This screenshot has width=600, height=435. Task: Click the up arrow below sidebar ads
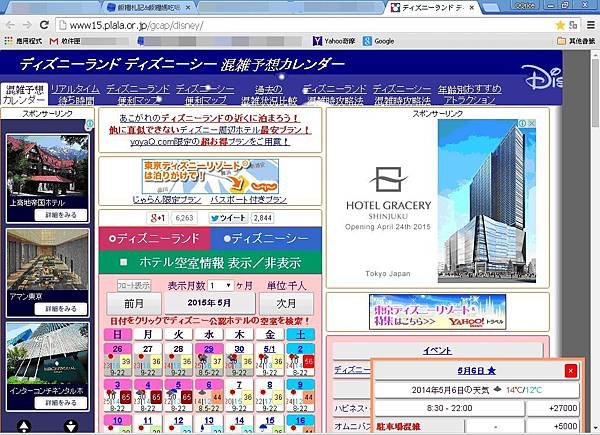tap(24, 427)
